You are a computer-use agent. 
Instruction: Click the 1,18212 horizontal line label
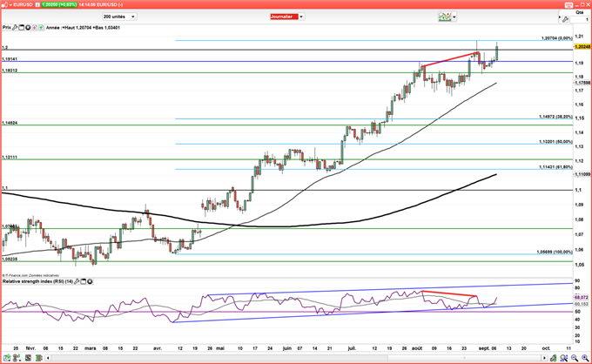click(10, 71)
